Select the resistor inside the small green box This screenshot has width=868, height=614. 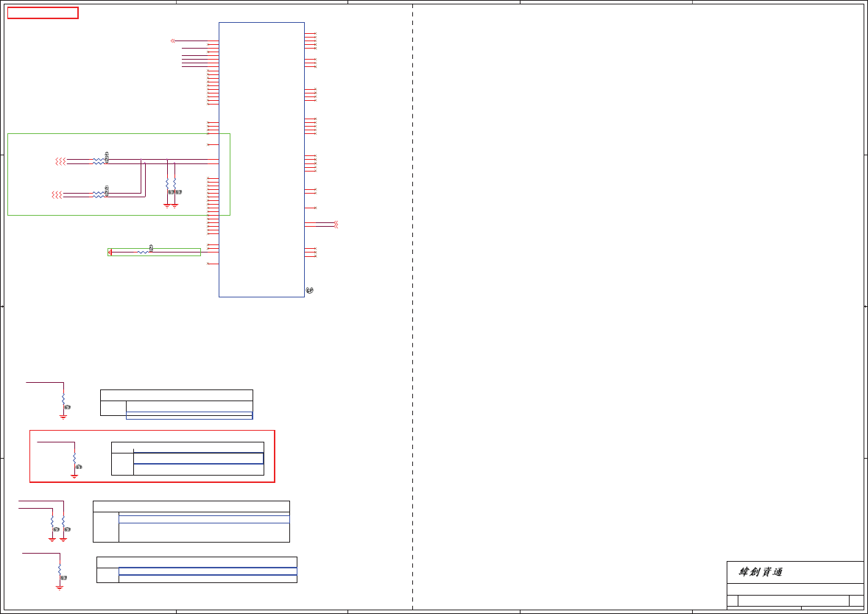click(x=143, y=252)
